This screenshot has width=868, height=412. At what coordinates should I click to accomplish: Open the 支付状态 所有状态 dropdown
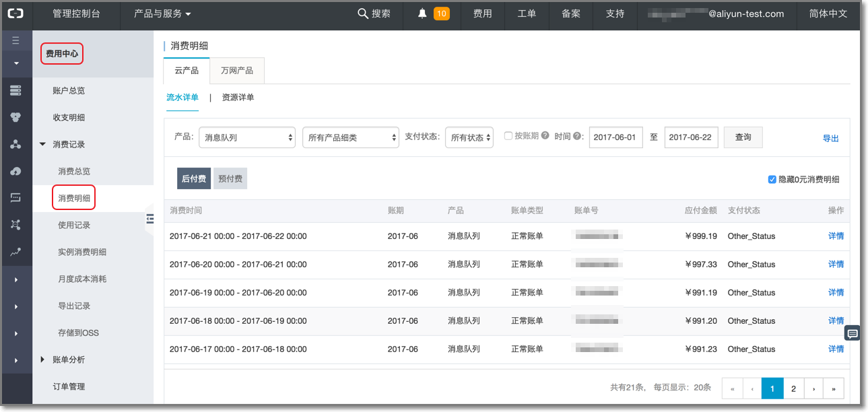click(469, 137)
